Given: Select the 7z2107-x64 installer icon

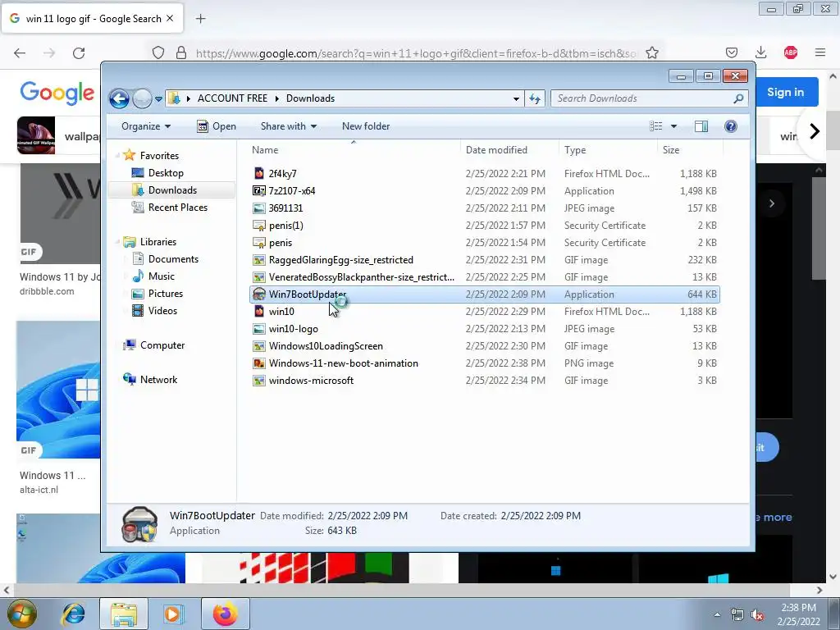Looking at the screenshot, I should (x=259, y=190).
